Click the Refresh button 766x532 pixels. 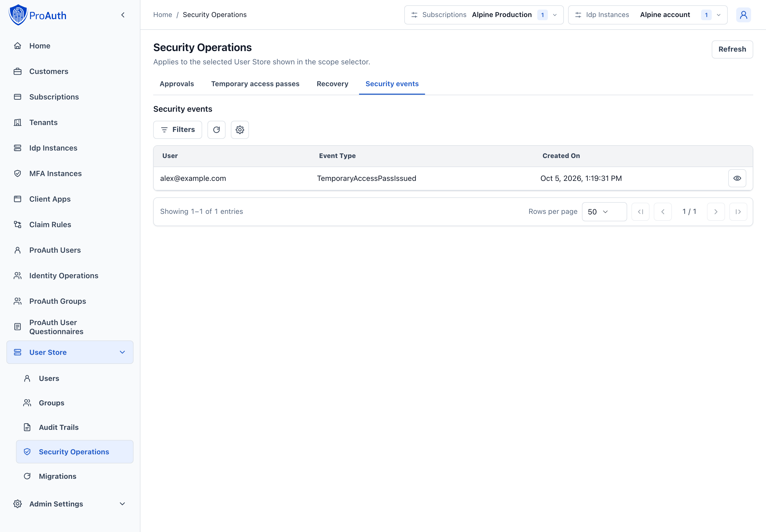click(x=732, y=49)
